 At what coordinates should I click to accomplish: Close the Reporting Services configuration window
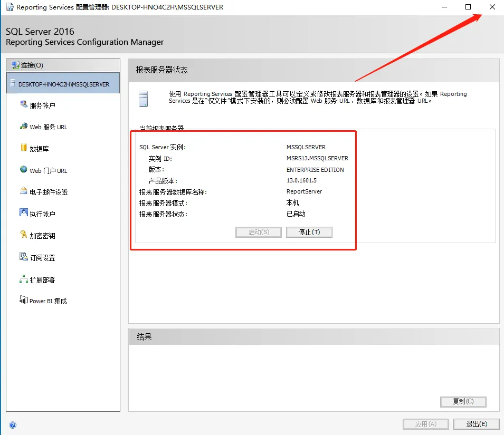point(492,7)
